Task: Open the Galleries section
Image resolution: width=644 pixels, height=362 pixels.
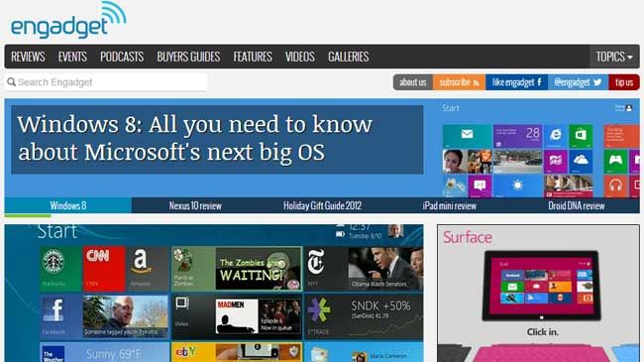Action: [349, 57]
